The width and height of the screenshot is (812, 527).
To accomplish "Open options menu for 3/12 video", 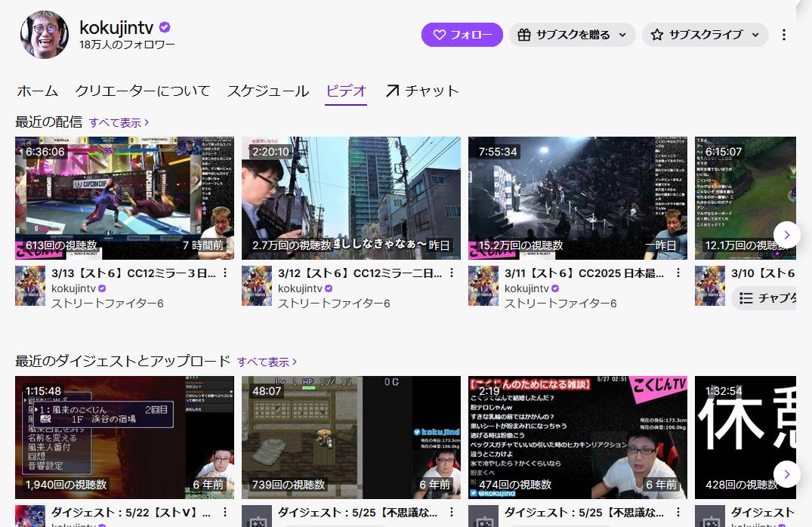I will [452, 273].
